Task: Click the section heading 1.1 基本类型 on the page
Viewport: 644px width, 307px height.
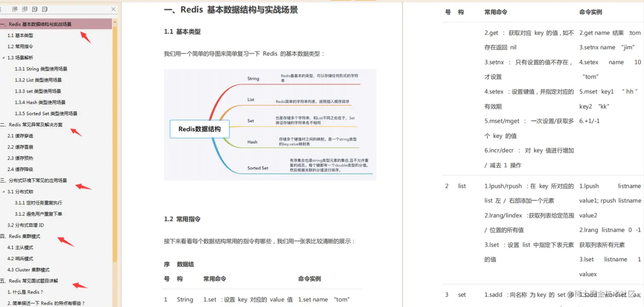Action: click(182, 32)
